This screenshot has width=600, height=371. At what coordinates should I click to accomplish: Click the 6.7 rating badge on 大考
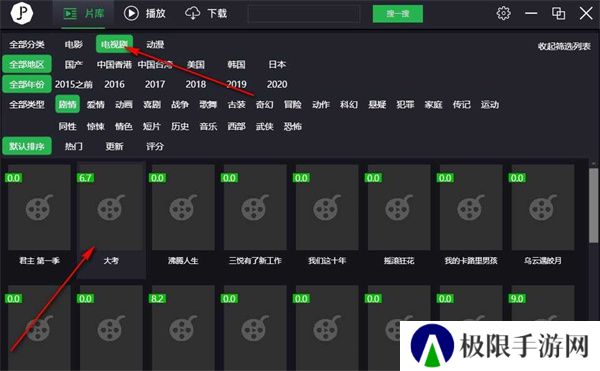(85, 178)
